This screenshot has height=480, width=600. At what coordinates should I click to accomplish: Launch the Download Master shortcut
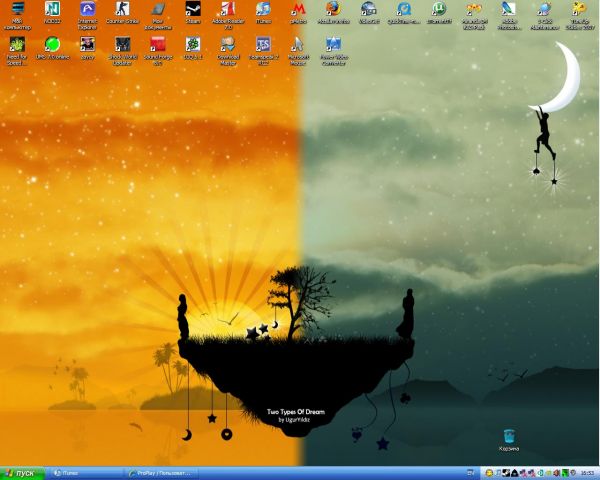(x=227, y=45)
